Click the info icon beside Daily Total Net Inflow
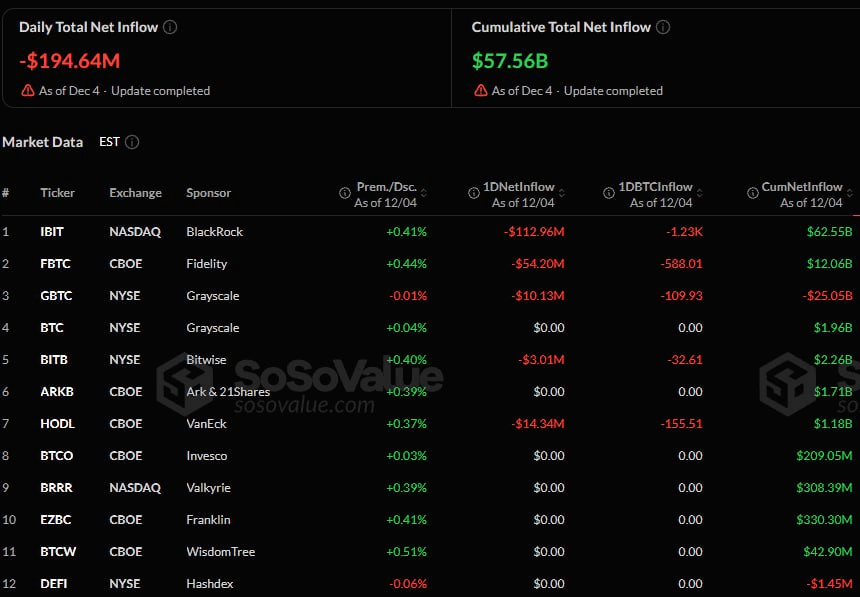This screenshot has width=860, height=597. pos(170,27)
